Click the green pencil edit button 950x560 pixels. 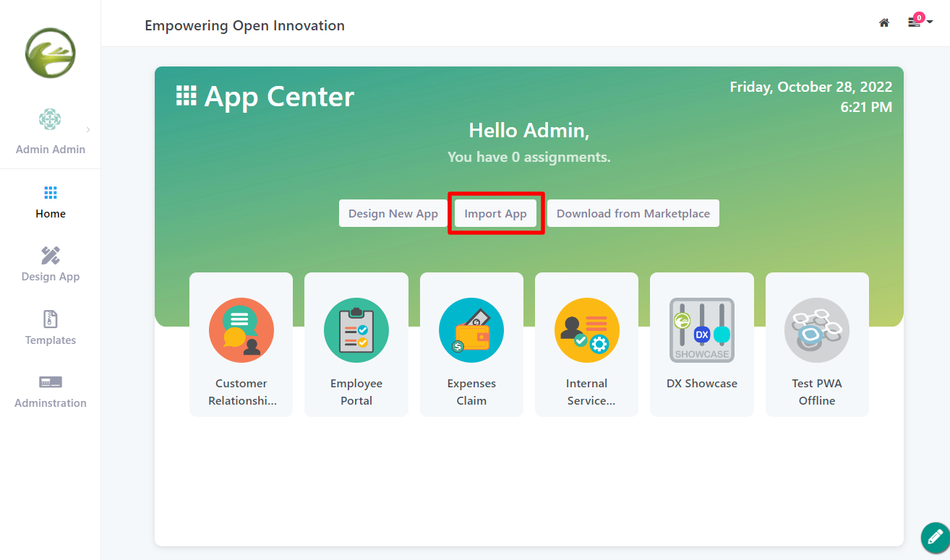935,538
